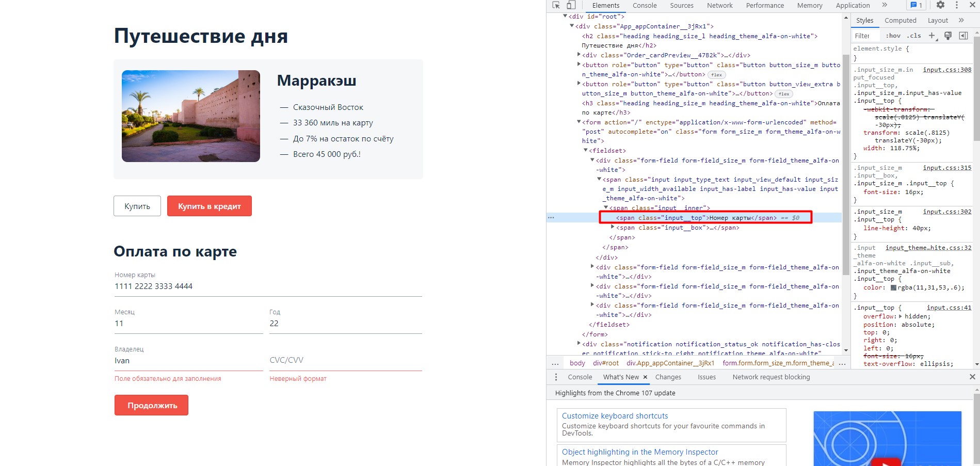Screen dimensions: 980x466
Task: Open the Customize keyboard shortcuts link
Action: click(615, 415)
